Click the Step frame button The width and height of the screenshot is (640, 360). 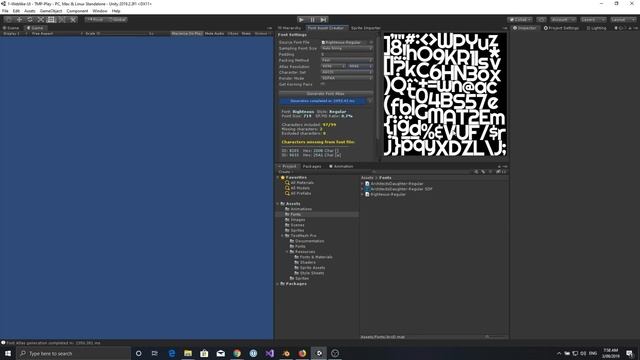[323, 20]
